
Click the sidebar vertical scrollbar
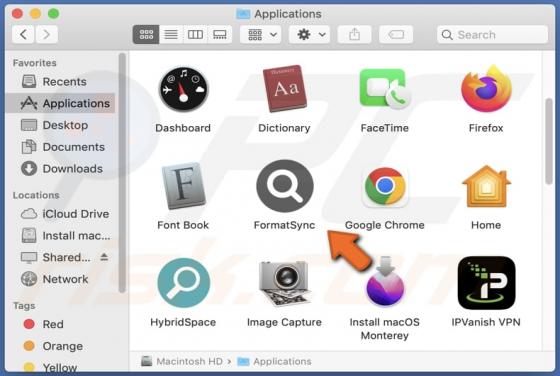(122, 173)
